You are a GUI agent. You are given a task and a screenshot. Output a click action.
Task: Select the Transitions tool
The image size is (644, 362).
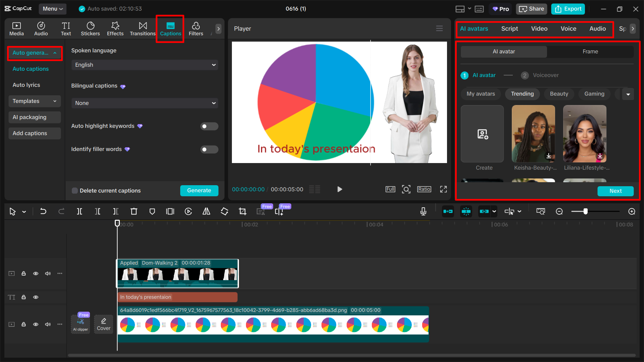(x=143, y=29)
